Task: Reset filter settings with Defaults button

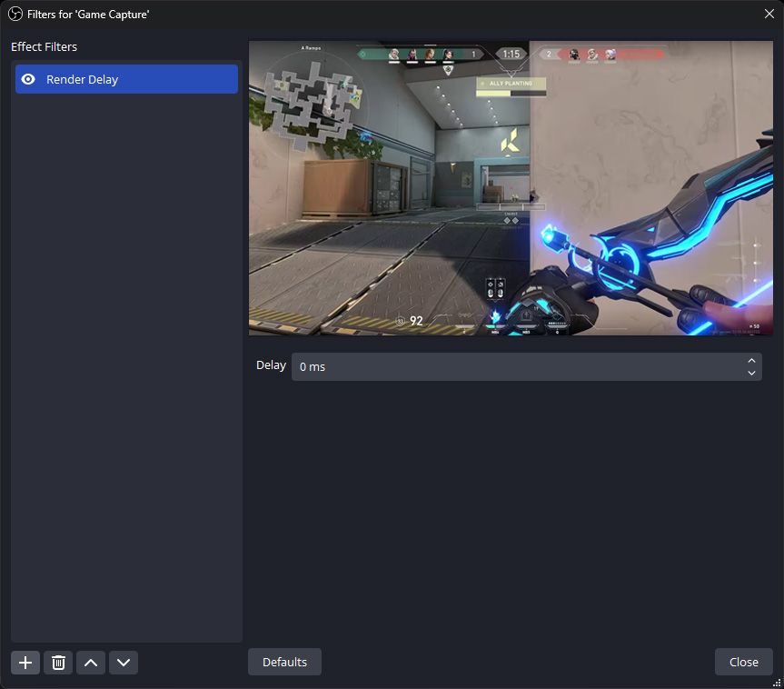Action: (x=284, y=662)
